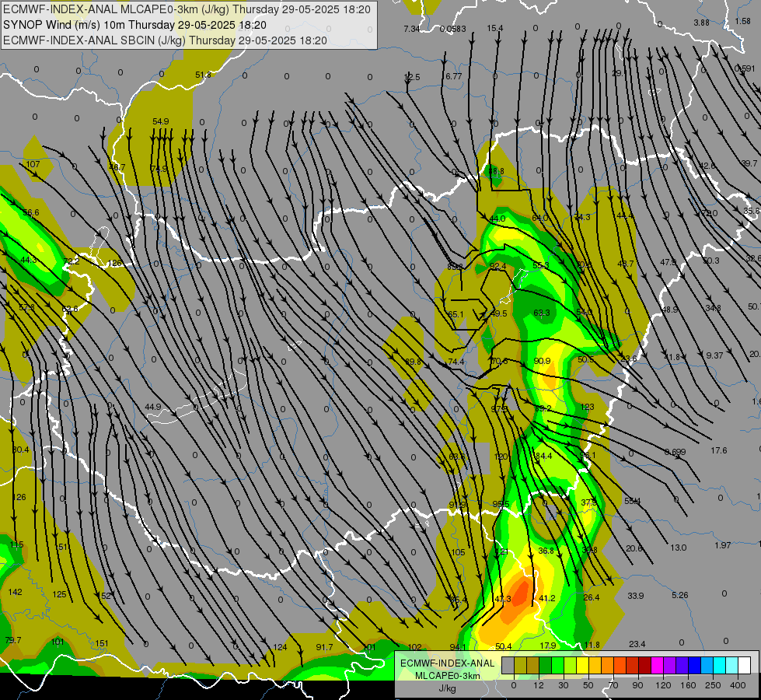Screen dimensions: 761x700
Task: Click the map value 23.4
Action: [x=637, y=644]
